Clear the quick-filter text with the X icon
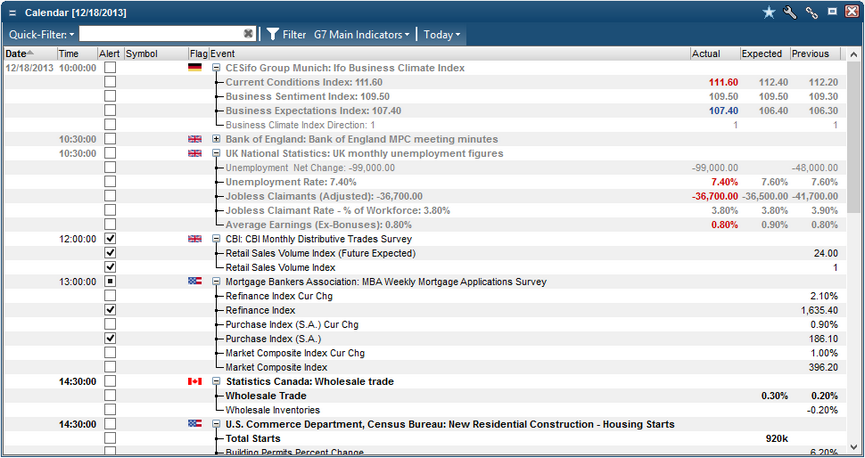 (248, 34)
